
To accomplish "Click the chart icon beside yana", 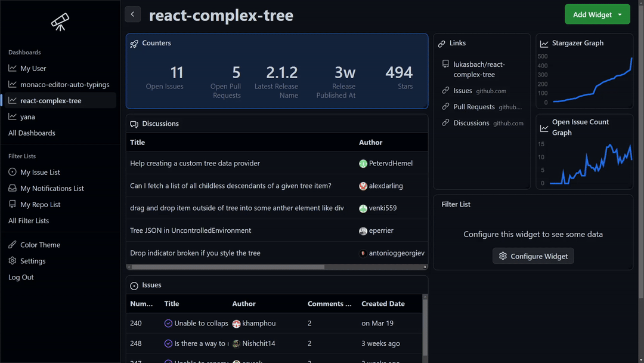I will click(13, 117).
